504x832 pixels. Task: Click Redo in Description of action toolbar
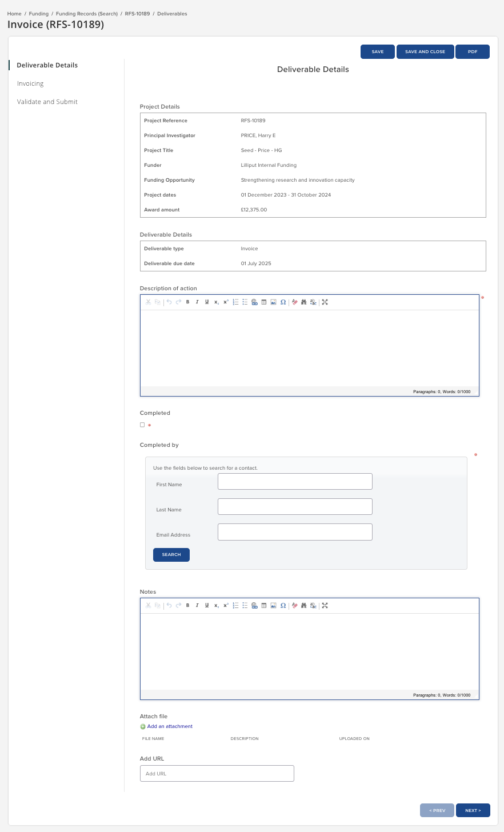click(x=178, y=302)
